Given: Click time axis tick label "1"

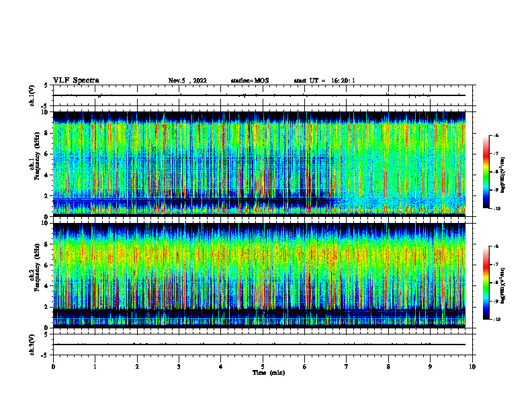Looking at the screenshot, I should 95,367.
